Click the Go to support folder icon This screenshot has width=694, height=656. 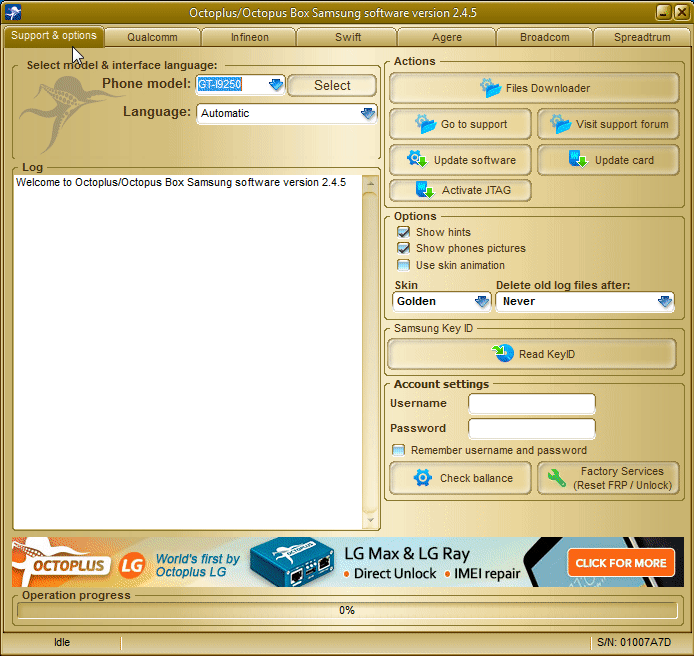click(x=426, y=124)
